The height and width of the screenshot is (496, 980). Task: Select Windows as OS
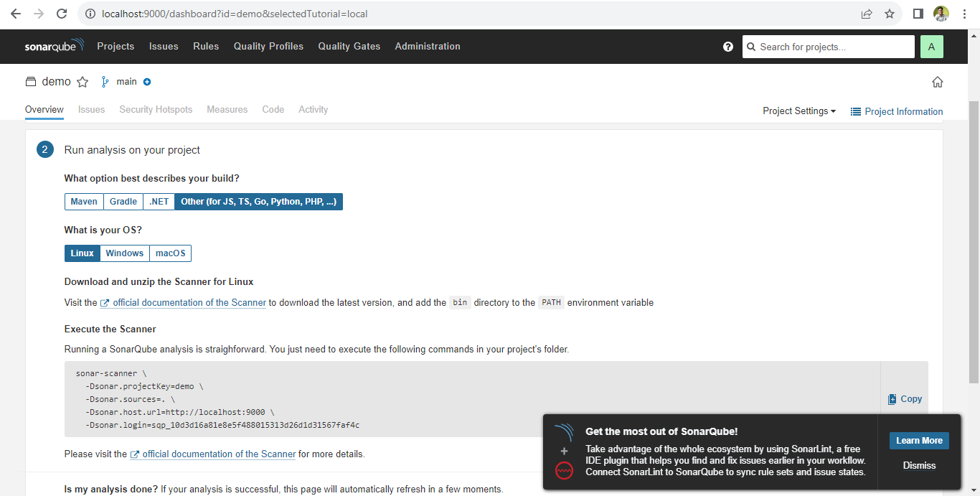pyautogui.click(x=125, y=253)
